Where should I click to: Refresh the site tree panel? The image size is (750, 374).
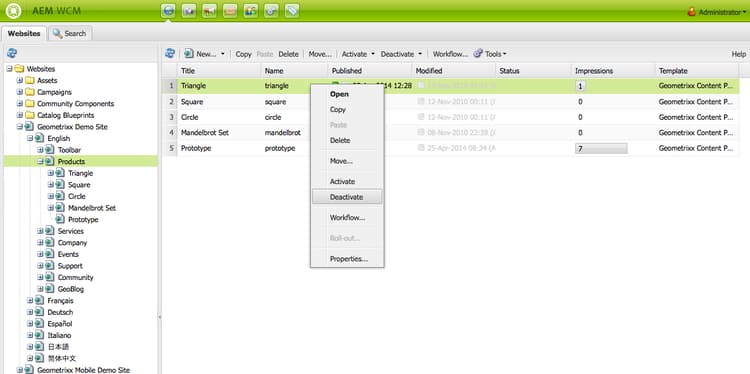12,53
